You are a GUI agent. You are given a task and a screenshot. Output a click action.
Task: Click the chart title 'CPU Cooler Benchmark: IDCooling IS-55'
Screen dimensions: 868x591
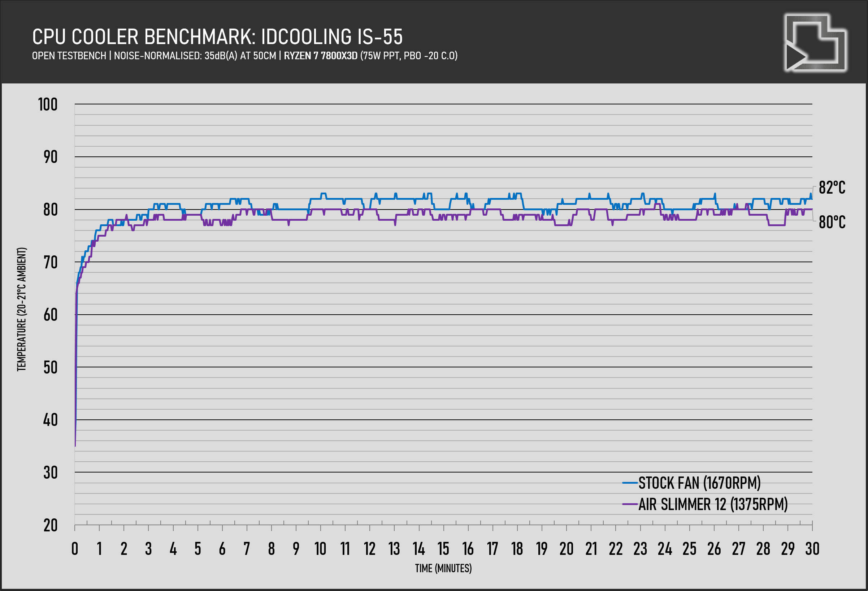coord(217,36)
